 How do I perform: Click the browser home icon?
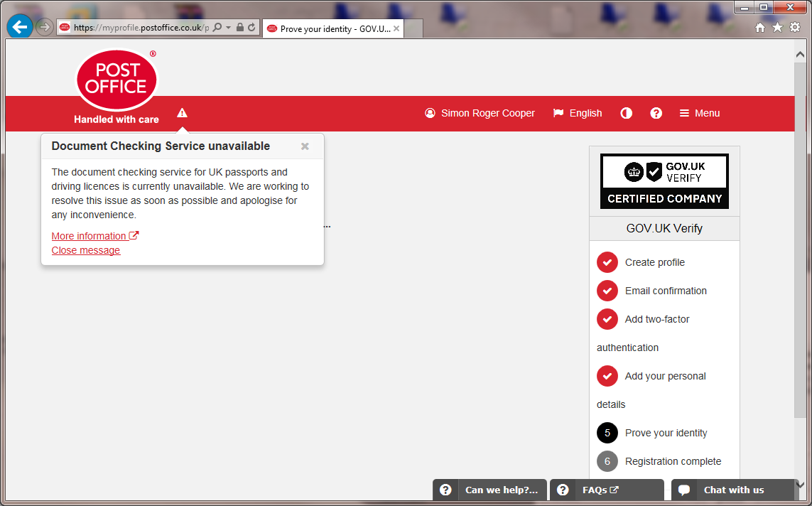[x=759, y=28]
